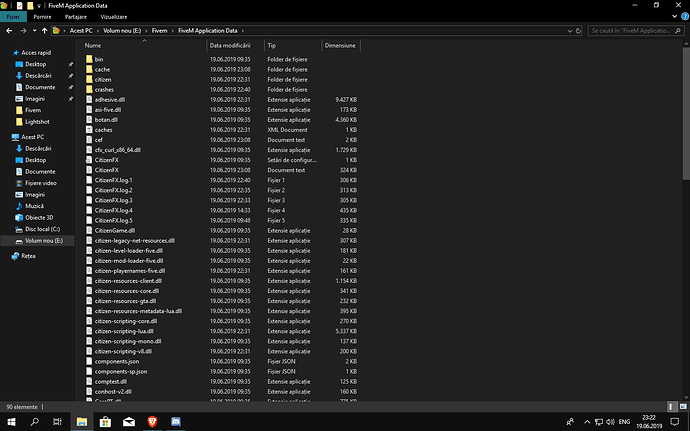Select adhesive.dll file icon

[x=89, y=99]
